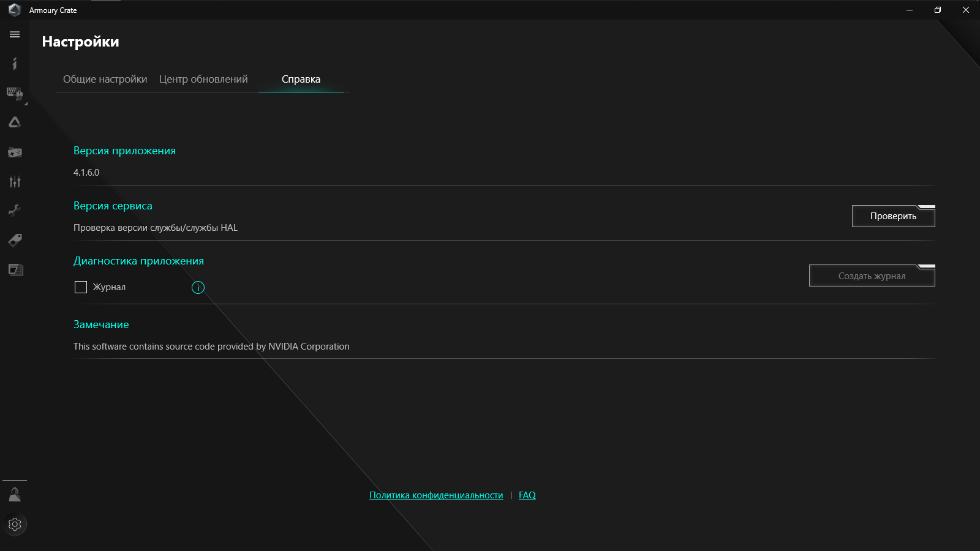The image size is (980, 551).
Task: Open the Aura Sync triangle sidebar icon
Action: (x=15, y=122)
